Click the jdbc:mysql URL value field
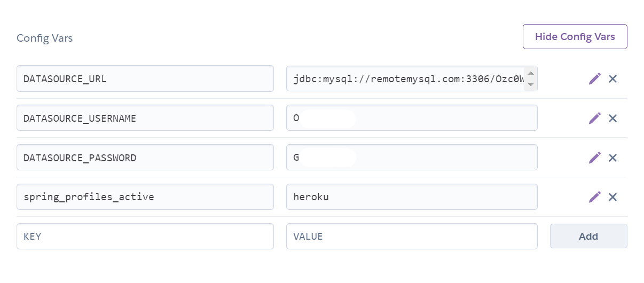This screenshot has width=644, height=283. click(406, 78)
